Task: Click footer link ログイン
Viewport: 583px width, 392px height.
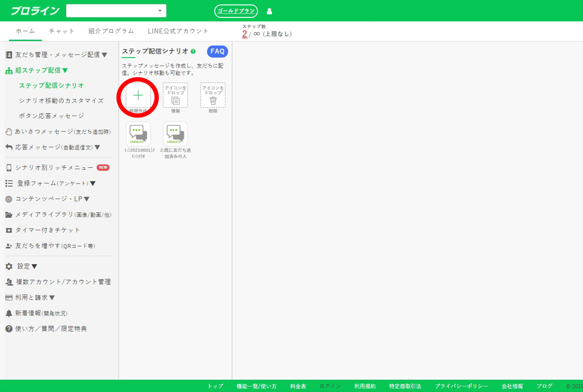Action: click(330, 386)
